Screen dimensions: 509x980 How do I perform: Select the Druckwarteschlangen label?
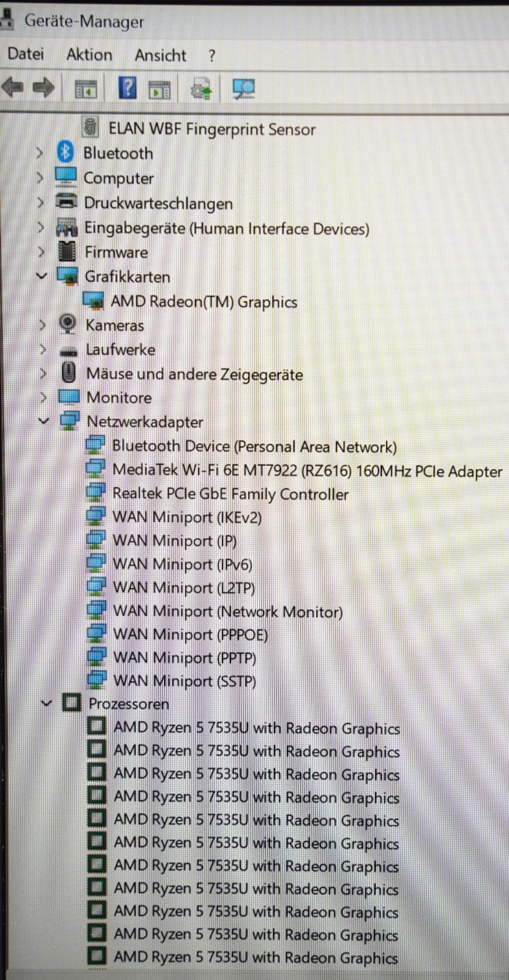(158, 203)
